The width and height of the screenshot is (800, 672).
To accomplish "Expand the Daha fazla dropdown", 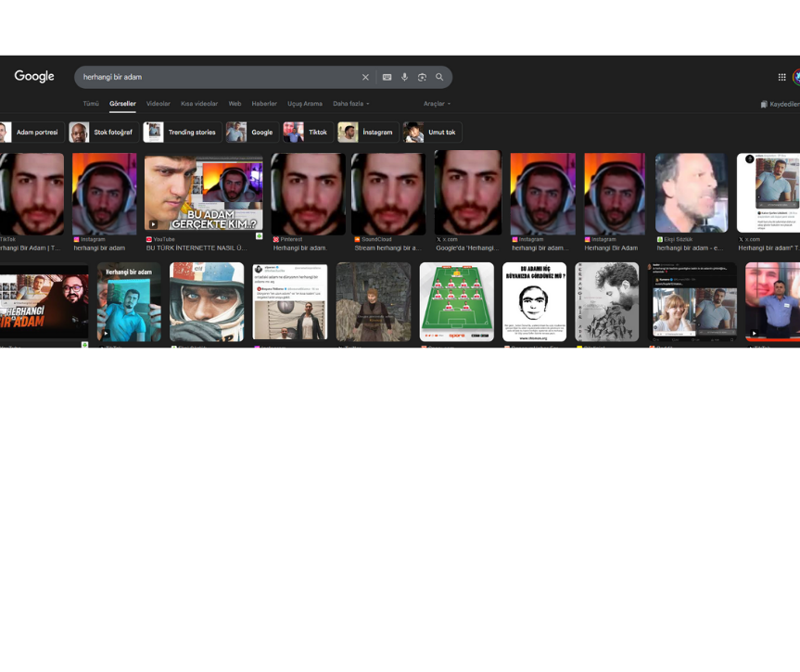I will (351, 104).
